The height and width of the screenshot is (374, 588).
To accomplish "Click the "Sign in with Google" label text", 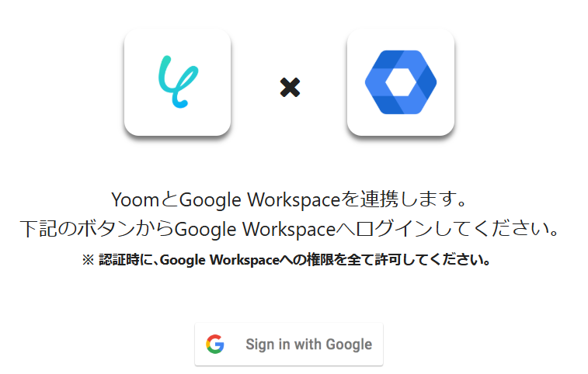I will (x=308, y=344).
